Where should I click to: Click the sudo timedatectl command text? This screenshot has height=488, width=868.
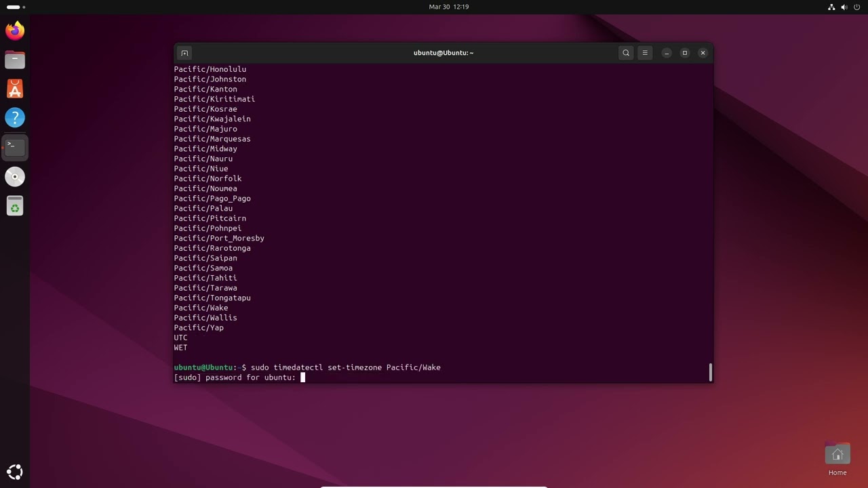click(x=346, y=367)
